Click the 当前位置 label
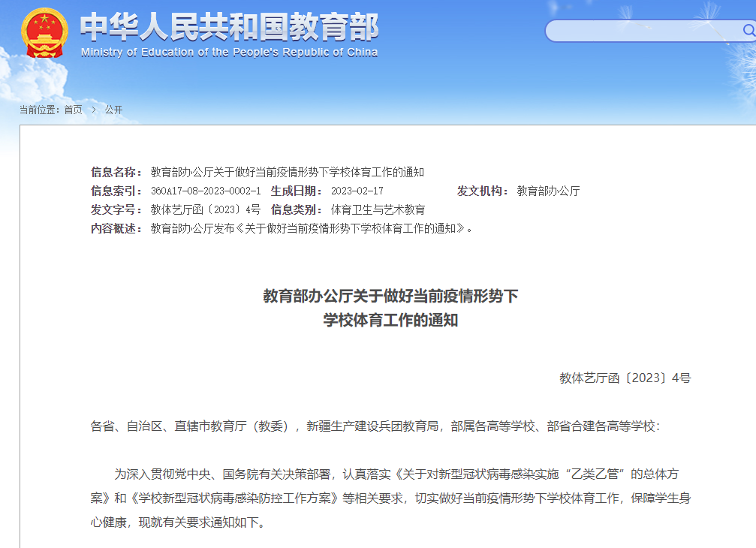Viewport: 756px width, 548px height. click(x=40, y=110)
